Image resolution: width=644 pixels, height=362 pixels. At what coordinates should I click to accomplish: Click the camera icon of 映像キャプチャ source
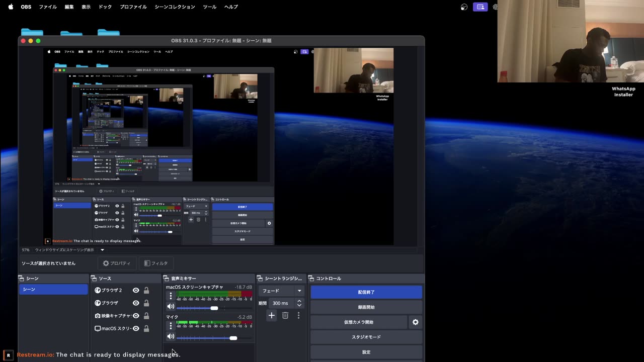click(98, 316)
